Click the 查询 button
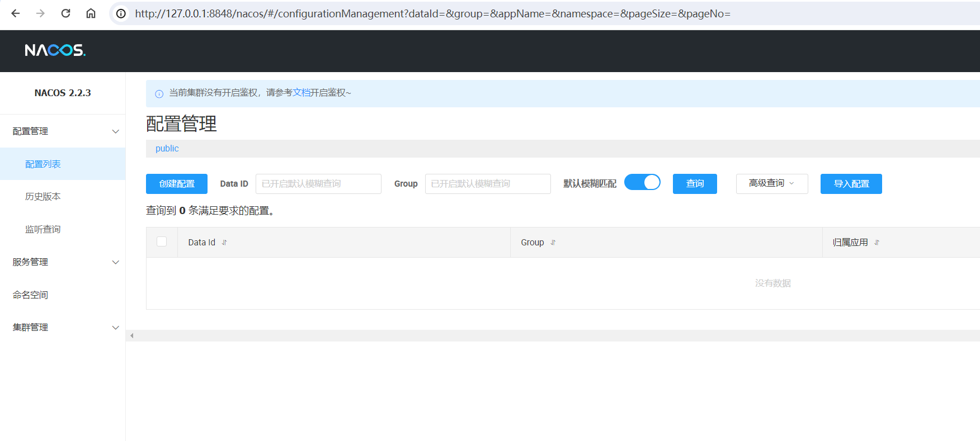Screen dimensions: 980x441 tap(695, 184)
